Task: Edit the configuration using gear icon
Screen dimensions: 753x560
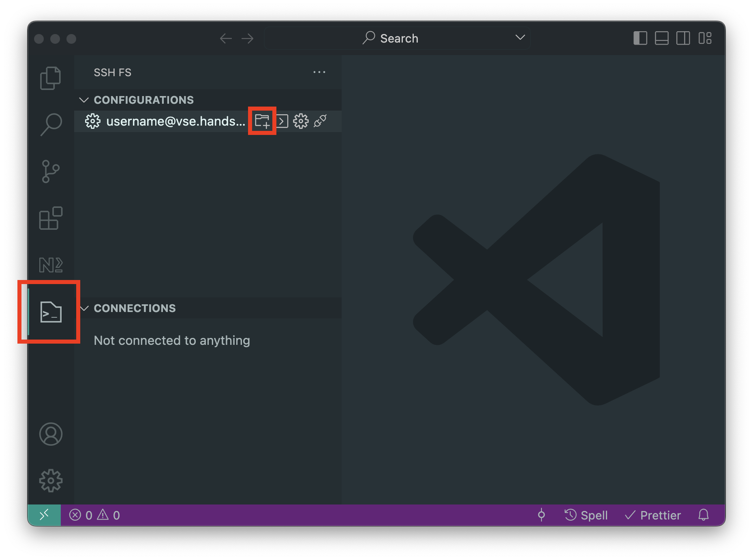Action: (x=301, y=121)
